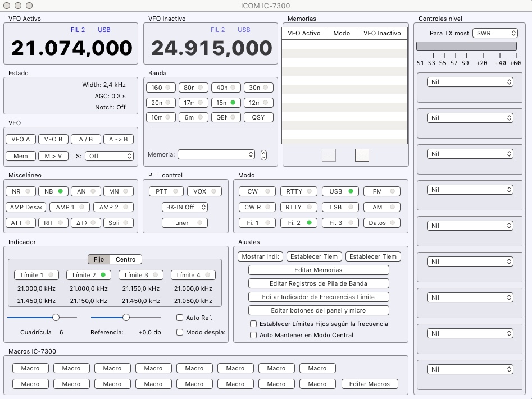Screen dimensions: 532x399
Task: Open the BK-IN Off dropdown
Action: point(185,207)
